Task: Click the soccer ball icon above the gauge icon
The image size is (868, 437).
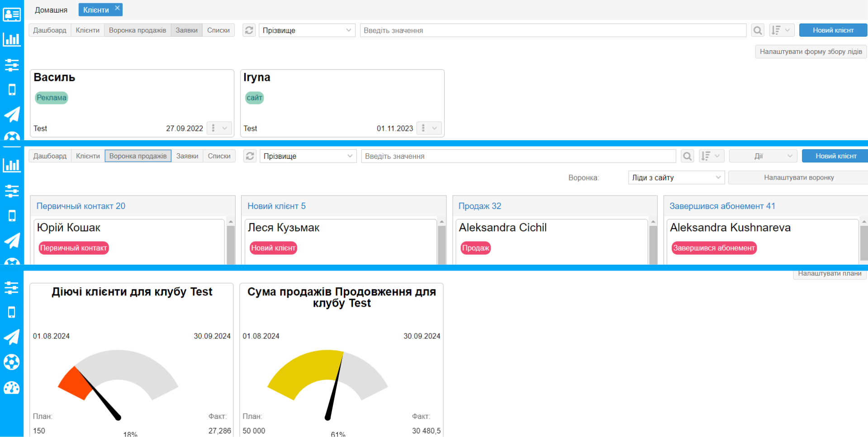Action: [12, 362]
